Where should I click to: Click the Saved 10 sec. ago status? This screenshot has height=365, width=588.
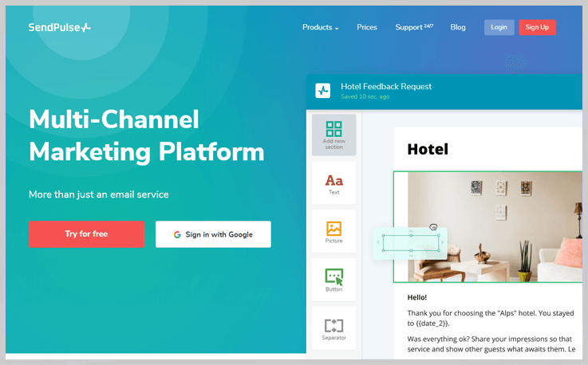[x=365, y=96]
